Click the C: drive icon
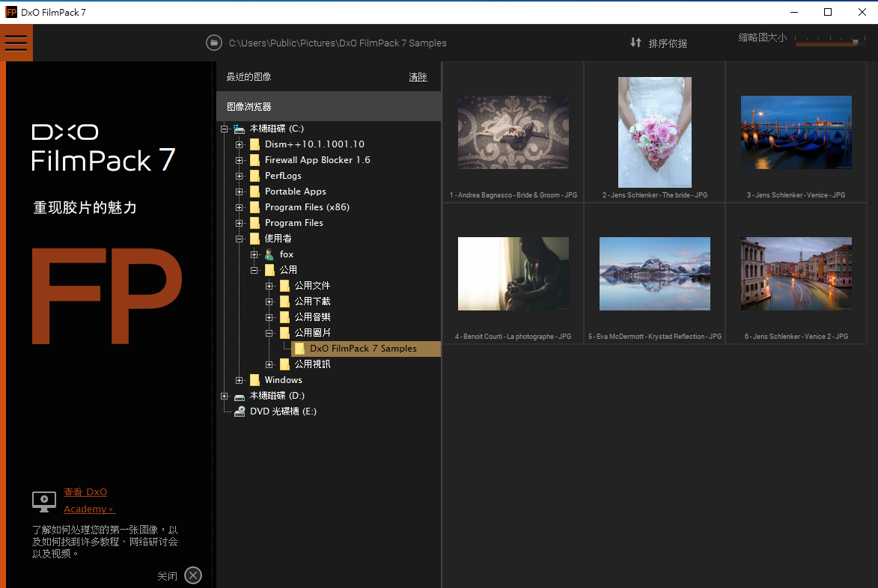Viewport: 878px width, 588px height. tap(239, 129)
